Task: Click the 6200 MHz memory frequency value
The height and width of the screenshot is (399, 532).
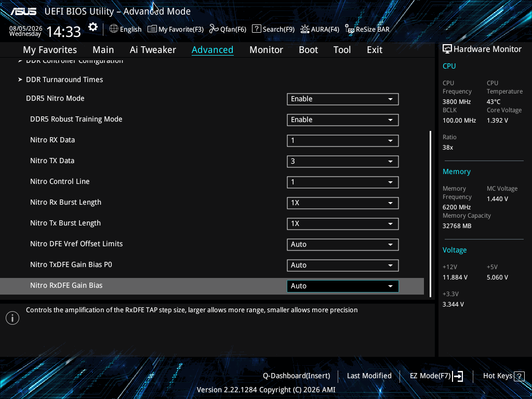Action: (456, 207)
